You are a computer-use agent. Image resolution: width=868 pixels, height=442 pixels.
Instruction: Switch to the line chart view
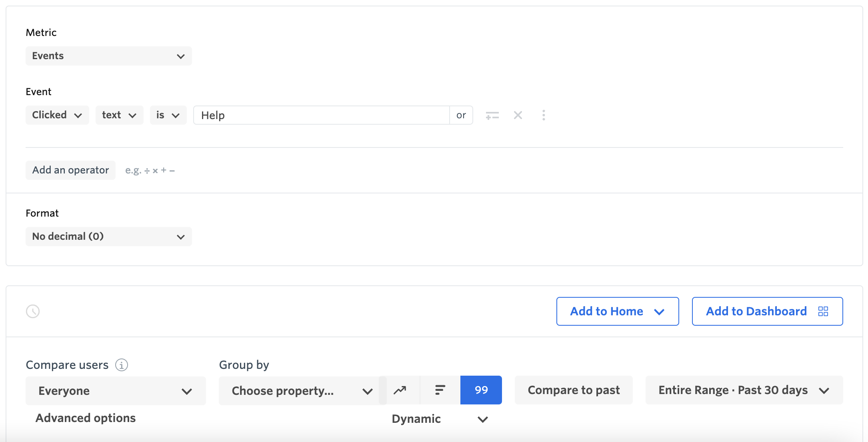pyautogui.click(x=400, y=390)
